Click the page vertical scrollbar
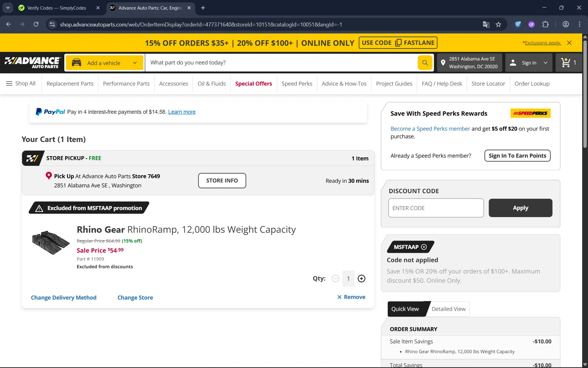Screen dimensions: 588x368 (585, 94)
